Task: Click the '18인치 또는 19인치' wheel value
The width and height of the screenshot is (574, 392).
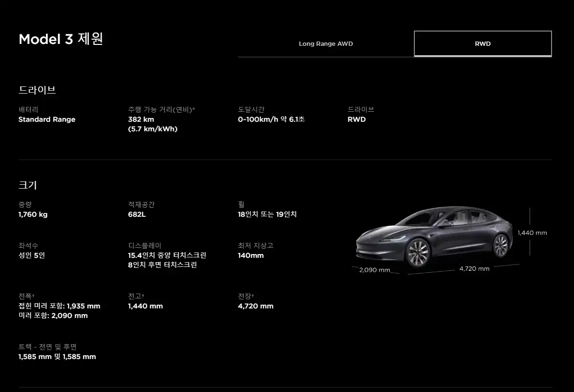Action: pyautogui.click(x=267, y=214)
